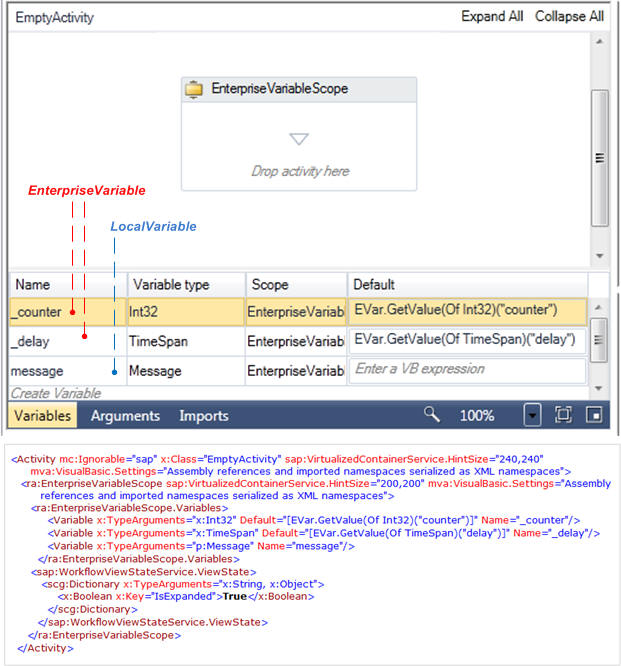Open the Scope cell of _delay row

tap(296, 341)
